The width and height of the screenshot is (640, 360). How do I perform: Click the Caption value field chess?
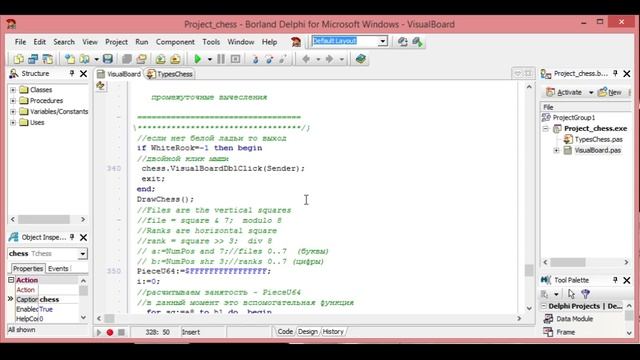point(58,300)
